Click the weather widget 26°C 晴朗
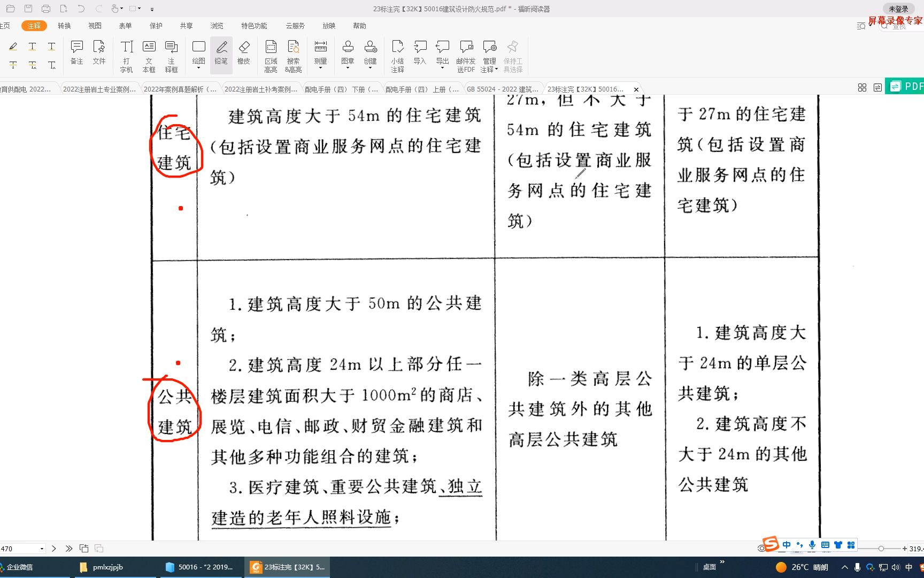The width and height of the screenshot is (924, 578). tap(802, 567)
